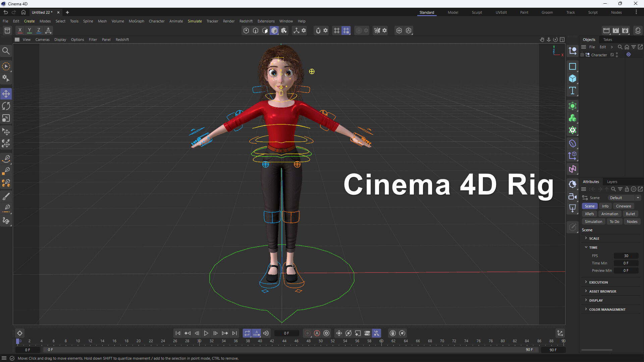This screenshot has width=644, height=362.
Task: Click the Record Active Objects button
Action: 308,333
